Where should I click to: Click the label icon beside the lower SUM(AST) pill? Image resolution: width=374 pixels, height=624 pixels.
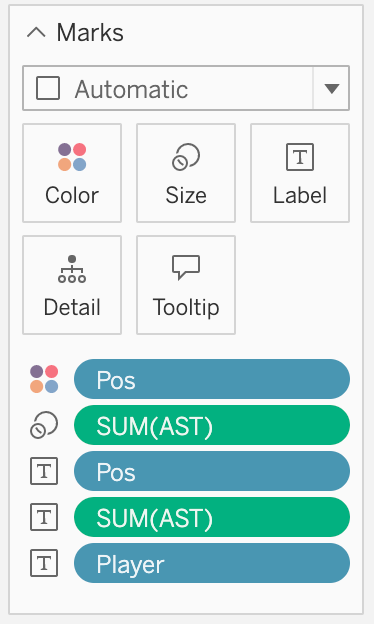click(44, 517)
